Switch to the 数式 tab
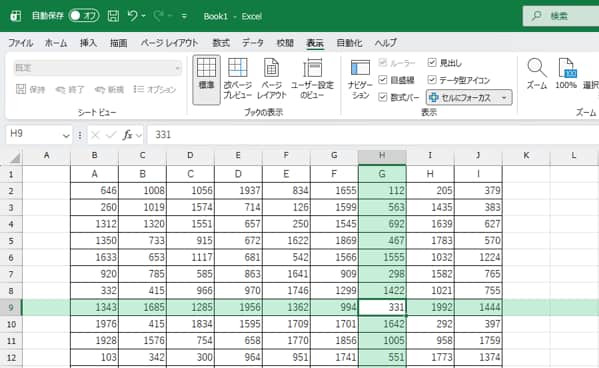The image size is (599, 368). pyautogui.click(x=221, y=43)
